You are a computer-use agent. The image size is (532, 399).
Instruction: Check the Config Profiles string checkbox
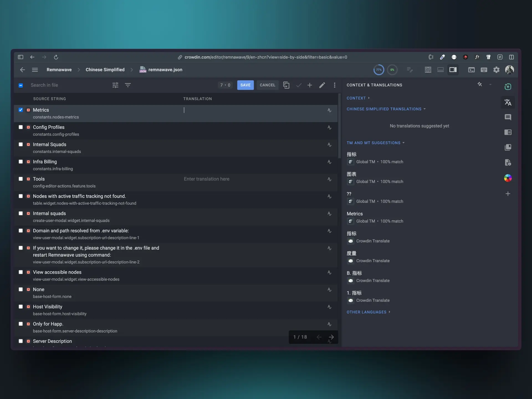coord(21,127)
